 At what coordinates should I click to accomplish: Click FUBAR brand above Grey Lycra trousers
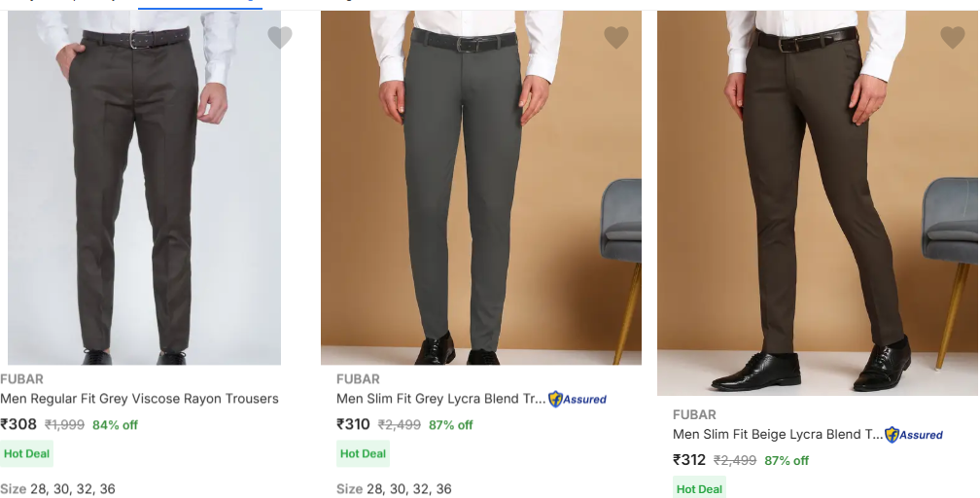click(358, 379)
